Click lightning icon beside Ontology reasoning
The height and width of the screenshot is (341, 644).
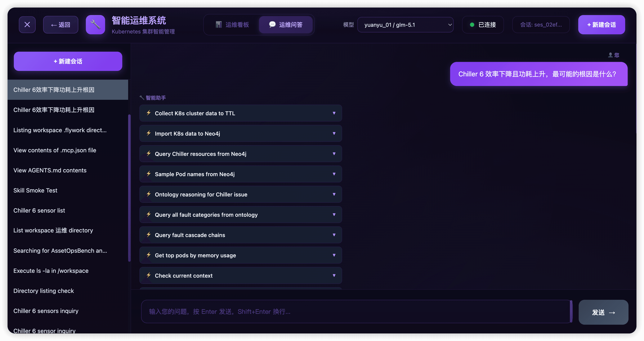coord(149,194)
